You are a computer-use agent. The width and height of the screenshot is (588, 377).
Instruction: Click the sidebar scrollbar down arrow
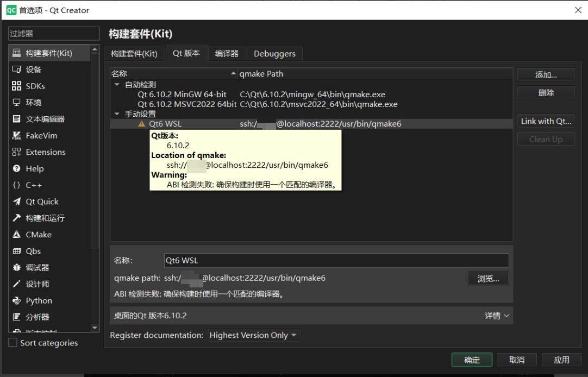pos(95,328)
